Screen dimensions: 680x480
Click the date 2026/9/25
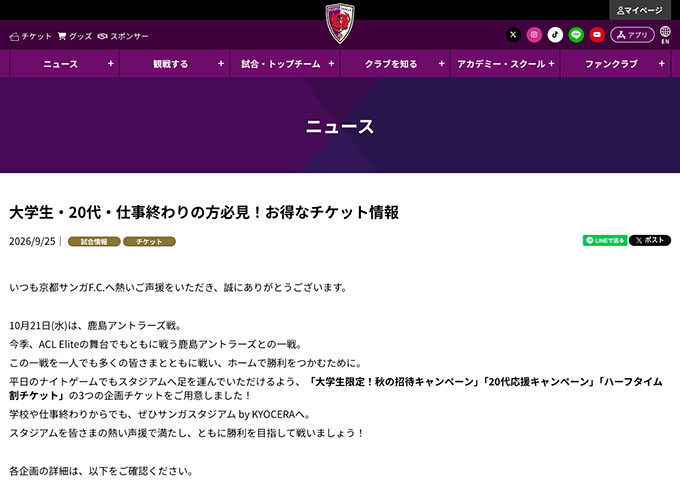32,242
